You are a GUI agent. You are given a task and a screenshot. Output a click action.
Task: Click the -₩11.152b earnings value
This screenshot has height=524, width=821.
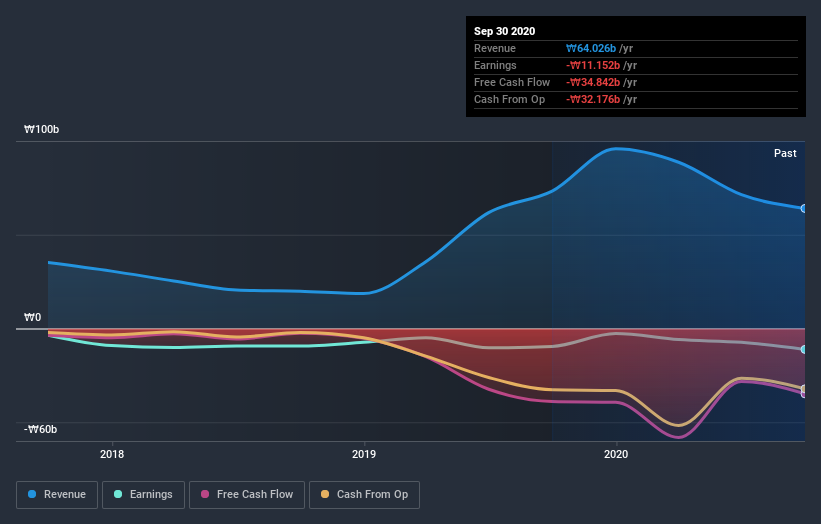tap(593, 65)
